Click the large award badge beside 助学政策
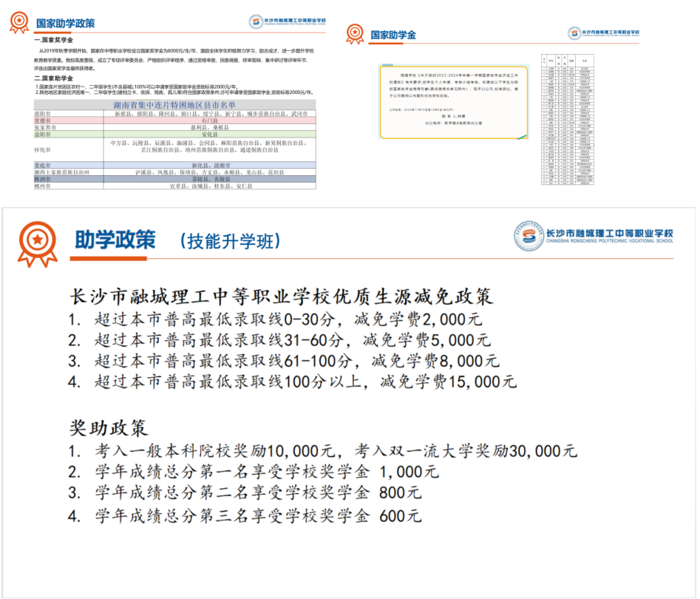Image resolution: width=700 pixels, height=599 pixels. click(37, 241)
